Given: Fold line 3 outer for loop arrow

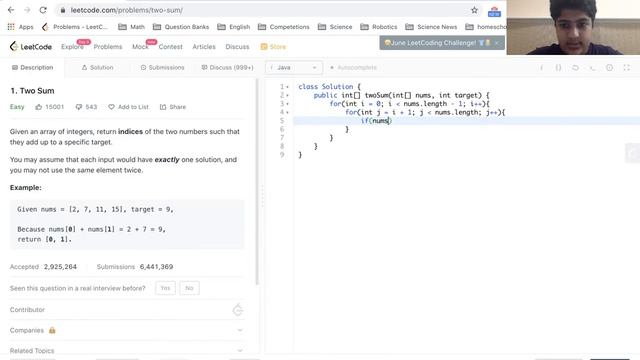Looking at the screenshot, I should click(287, 104).
